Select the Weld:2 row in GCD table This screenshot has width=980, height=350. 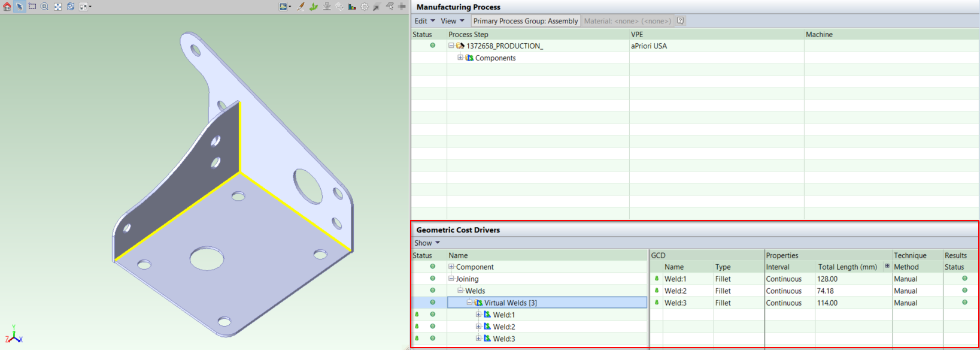click(675, 291)
